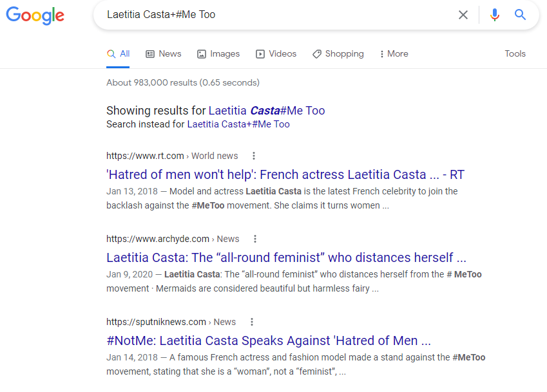Switch to the Images tab
Image resolution: width=547 pixels, height=392 pixels.
click(x=218, y=53)
